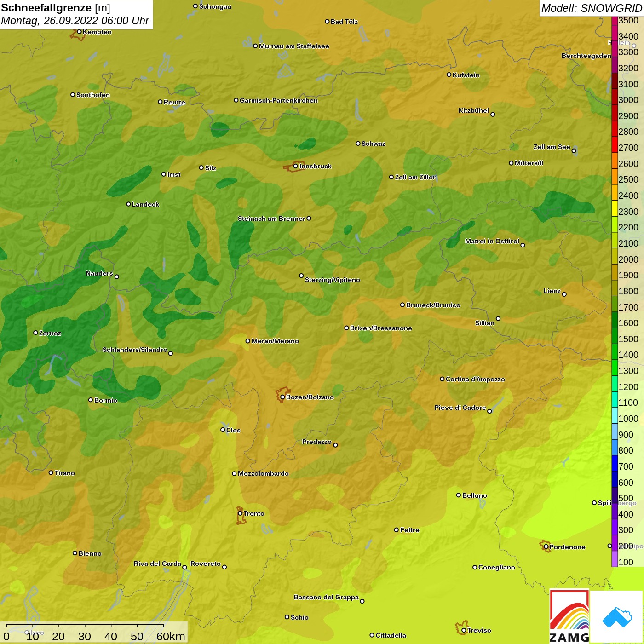Image resolution: width=644 pixels, height=644 pixels.
Task: Click the Imst label
Action: (174, 174)
